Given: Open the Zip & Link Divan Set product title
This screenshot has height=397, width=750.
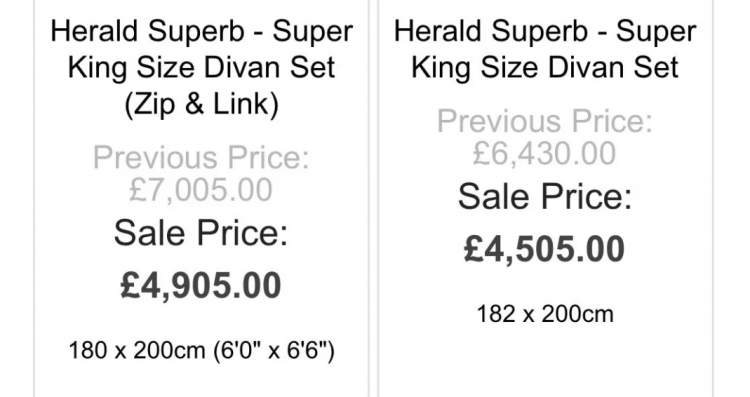Looking at the screenshot, I should tap(201, 67).
